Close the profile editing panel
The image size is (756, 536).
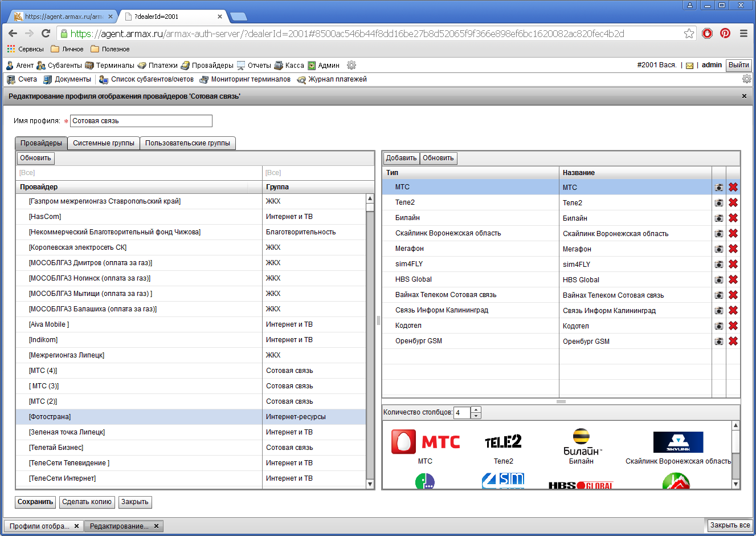744,96
